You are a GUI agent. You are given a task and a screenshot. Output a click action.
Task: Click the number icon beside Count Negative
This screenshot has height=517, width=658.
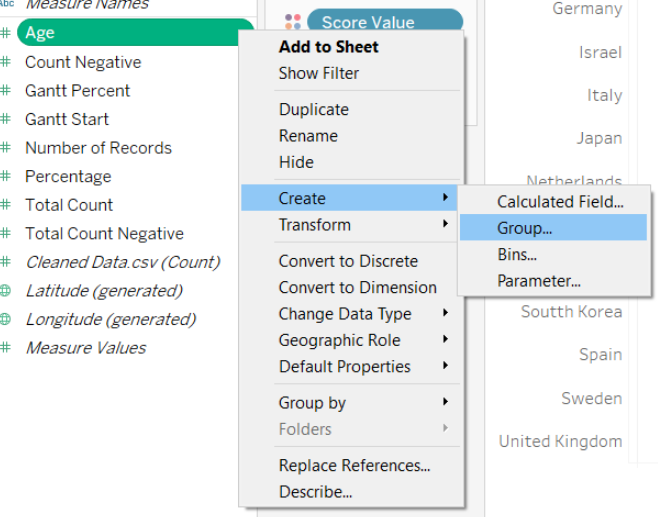click(6, 62)
